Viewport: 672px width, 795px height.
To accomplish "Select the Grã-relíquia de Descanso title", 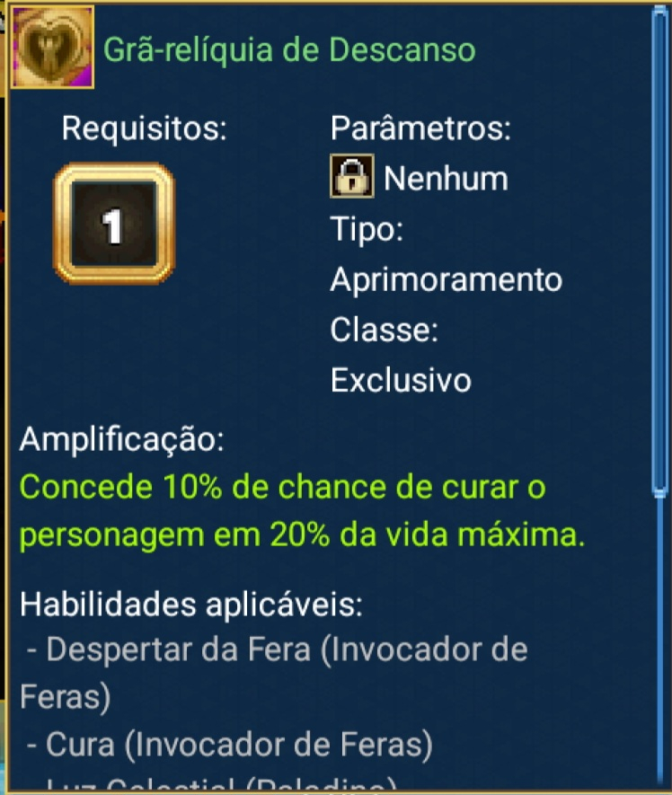I will (289, 49).
